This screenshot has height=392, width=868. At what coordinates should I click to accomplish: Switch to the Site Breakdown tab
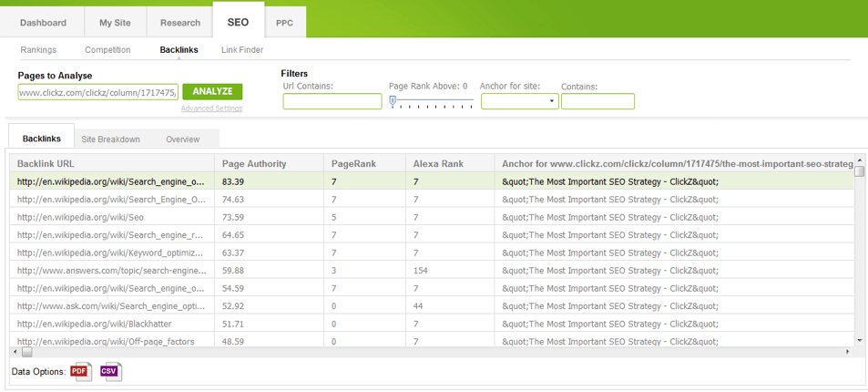coord(111,139)
